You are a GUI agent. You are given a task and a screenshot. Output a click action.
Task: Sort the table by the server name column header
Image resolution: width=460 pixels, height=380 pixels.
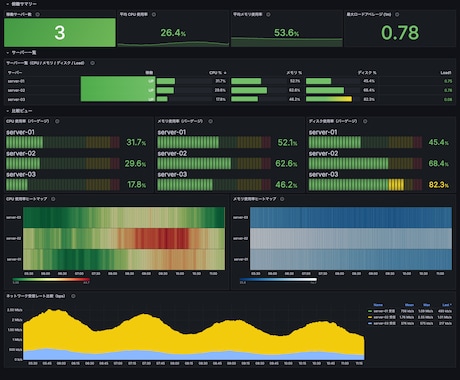[15, 73]
